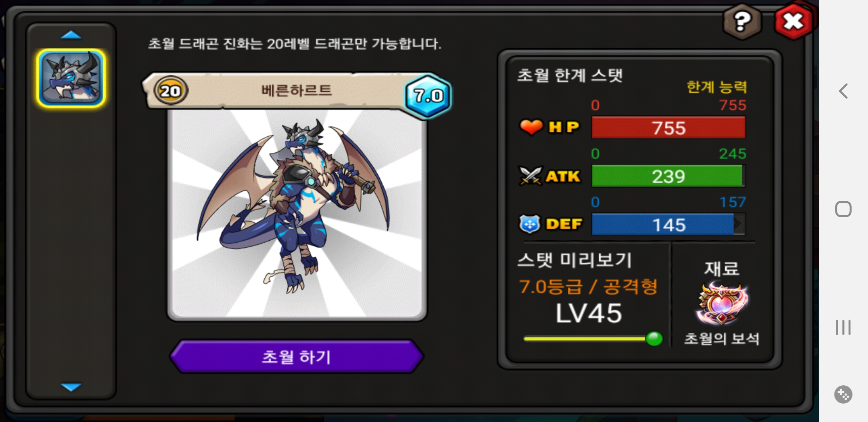The width and height of the screenshot is (868, 422).
Task: Tap the 7.0 grade hexagon badge
Action: coord(428,96)
